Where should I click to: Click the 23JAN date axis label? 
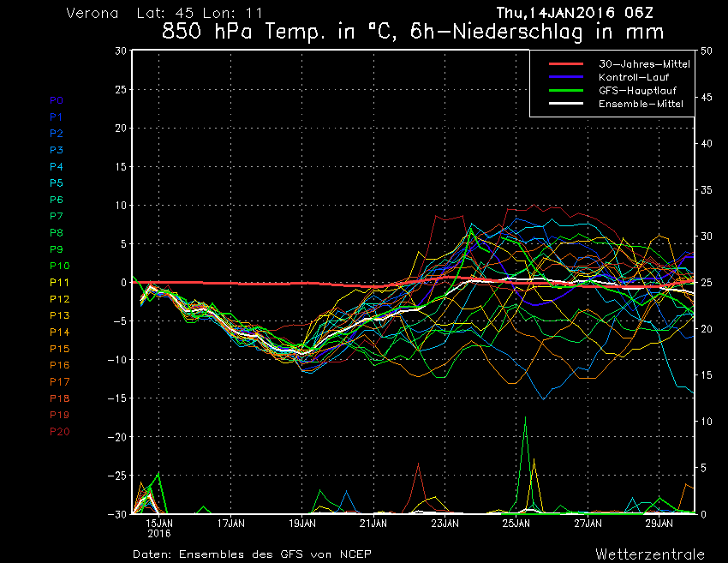click(x=445, y=522)
